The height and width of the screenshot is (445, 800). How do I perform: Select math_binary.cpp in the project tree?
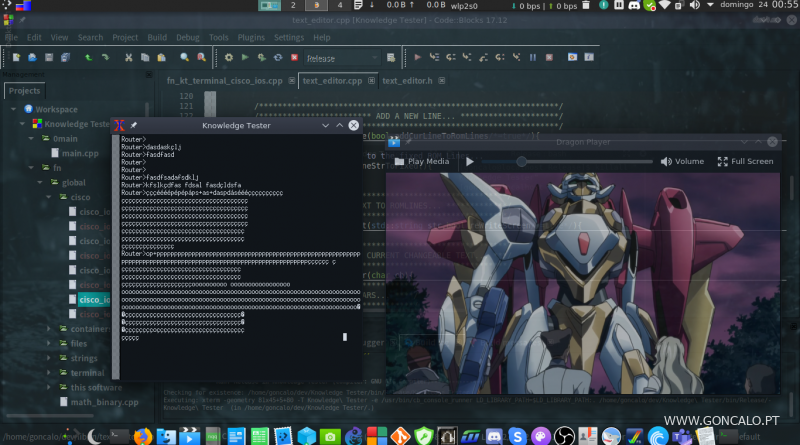pos(104,402)
